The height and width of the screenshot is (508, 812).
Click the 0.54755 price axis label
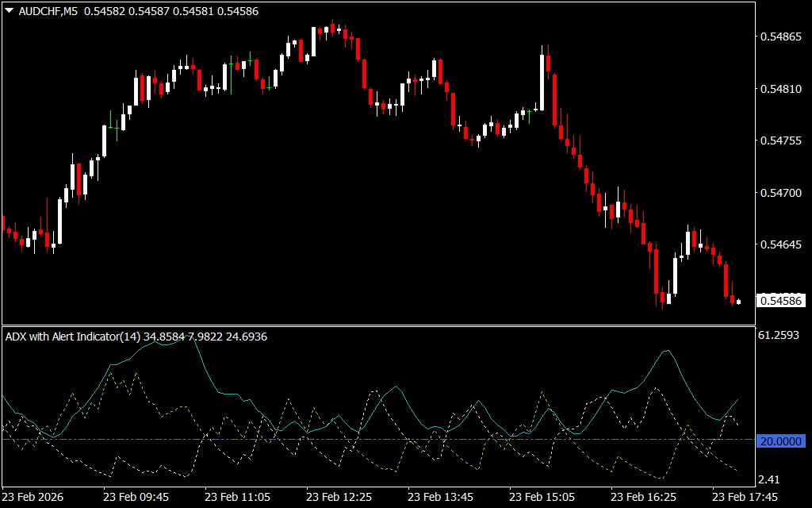click(x=780, y=140)
